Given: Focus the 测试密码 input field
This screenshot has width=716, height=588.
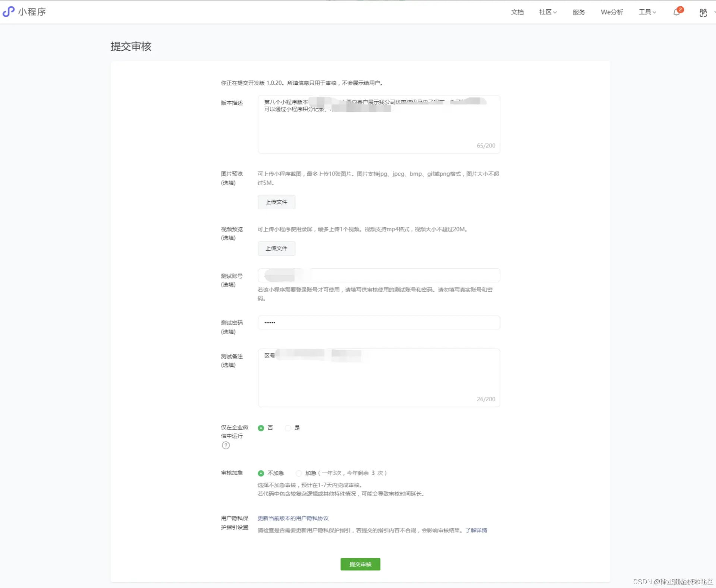Looking at the screenshot, I should pyautogui.click(x=379, y=322).
